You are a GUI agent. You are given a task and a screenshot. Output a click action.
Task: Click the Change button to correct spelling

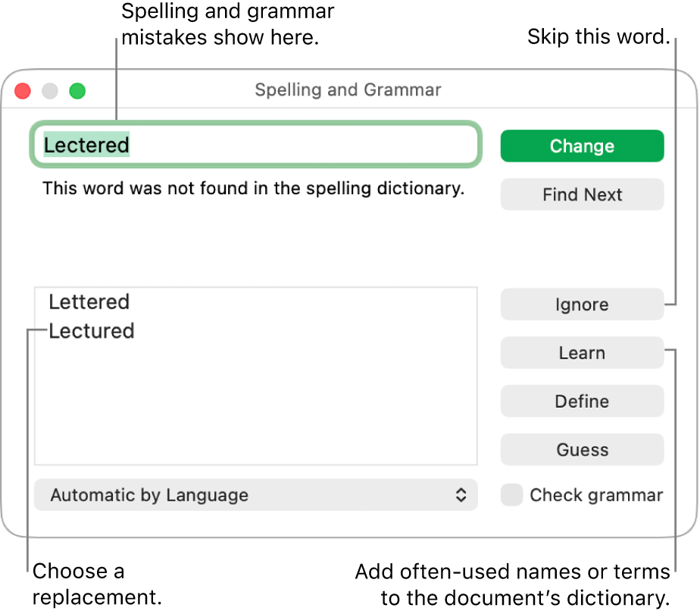coord(582,146)
